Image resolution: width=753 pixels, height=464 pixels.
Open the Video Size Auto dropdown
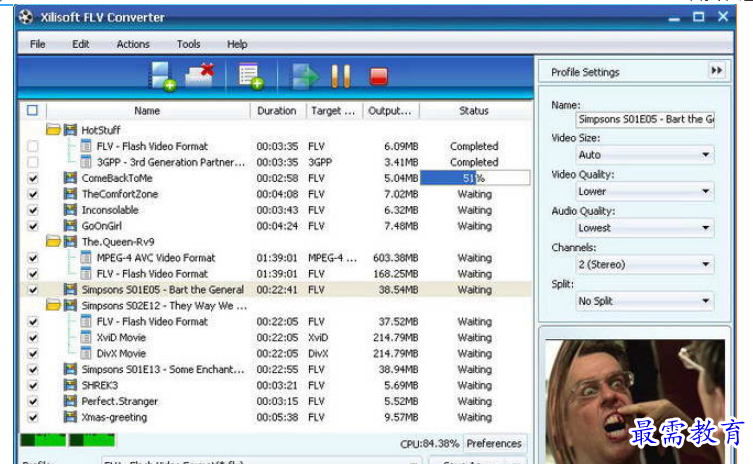[x=644, y=155]
